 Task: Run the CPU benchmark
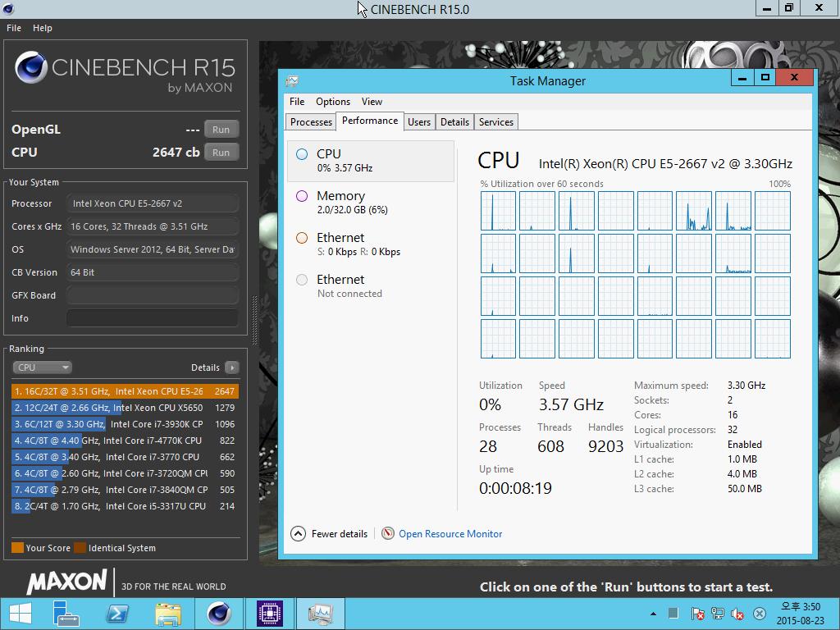(221, 152)
